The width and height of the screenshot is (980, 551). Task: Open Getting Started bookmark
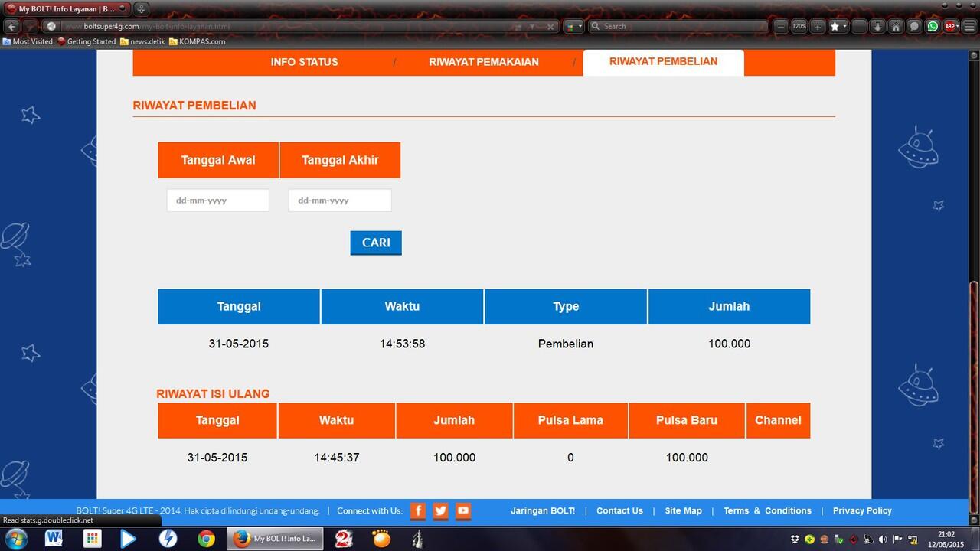tap(87, 41)
